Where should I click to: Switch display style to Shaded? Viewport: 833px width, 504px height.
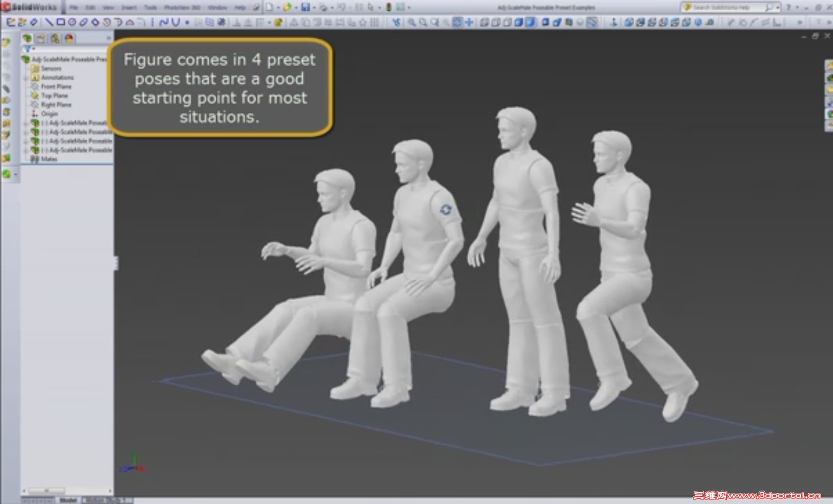(530, 22)
